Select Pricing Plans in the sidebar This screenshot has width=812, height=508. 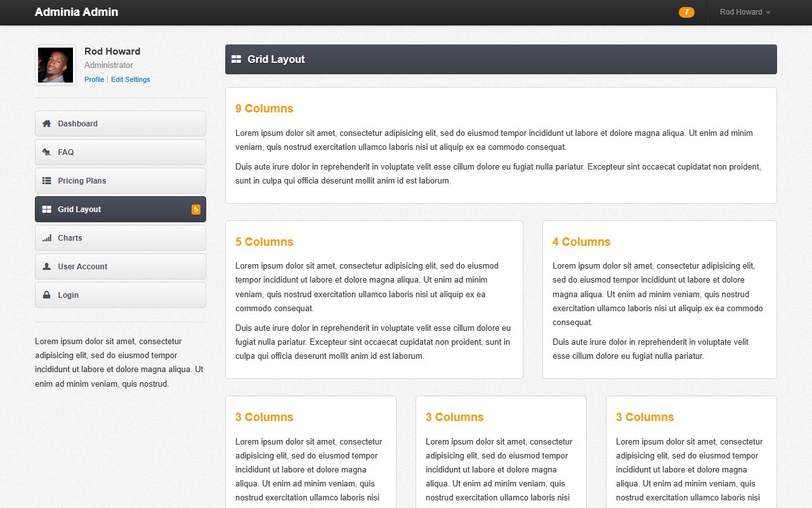pyautogui.click(x=121, y=180)
